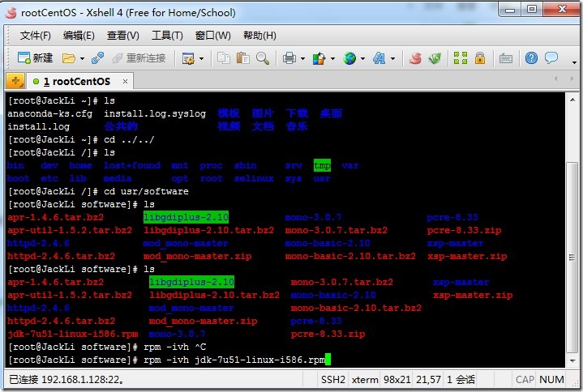This screenshot has width=583, height=392.
Task: Click the 1 会话 status entry
Action: [x=461, y=380]
